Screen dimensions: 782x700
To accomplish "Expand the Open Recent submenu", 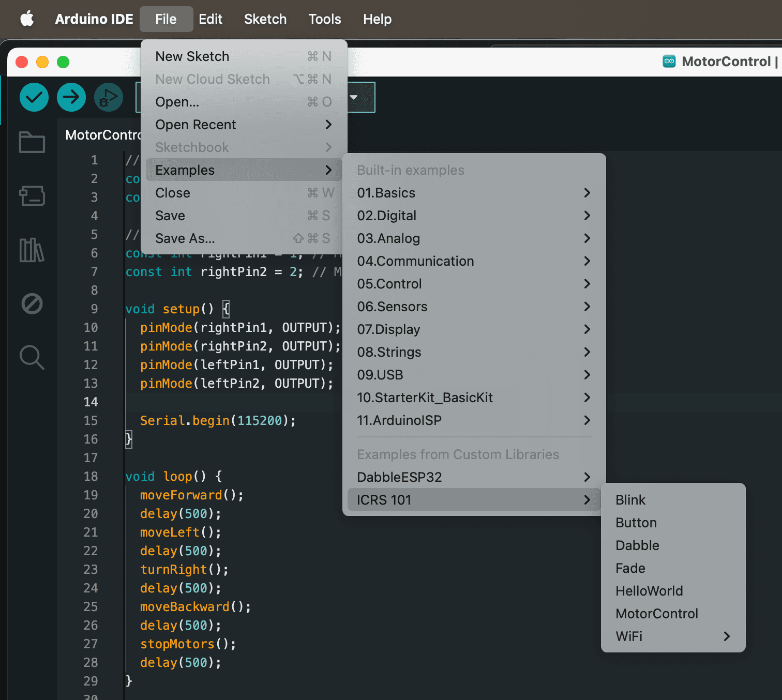I will pyautogui.click(x=244, y=125).
